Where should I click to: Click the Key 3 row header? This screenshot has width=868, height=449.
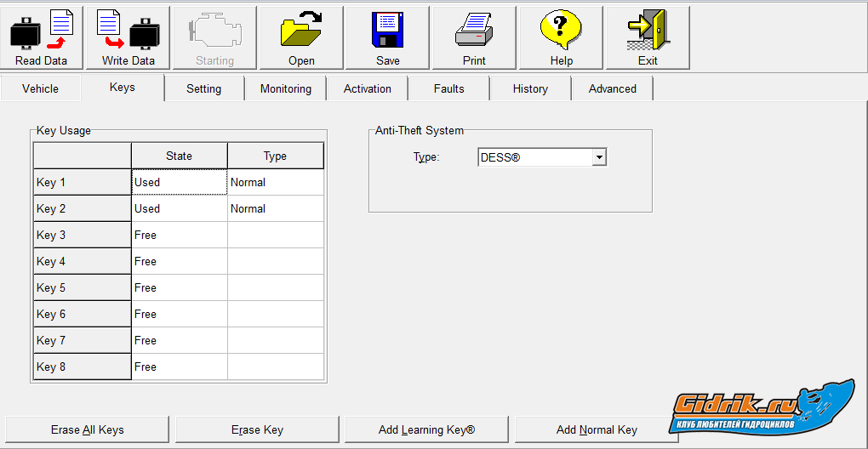[82, 235]
